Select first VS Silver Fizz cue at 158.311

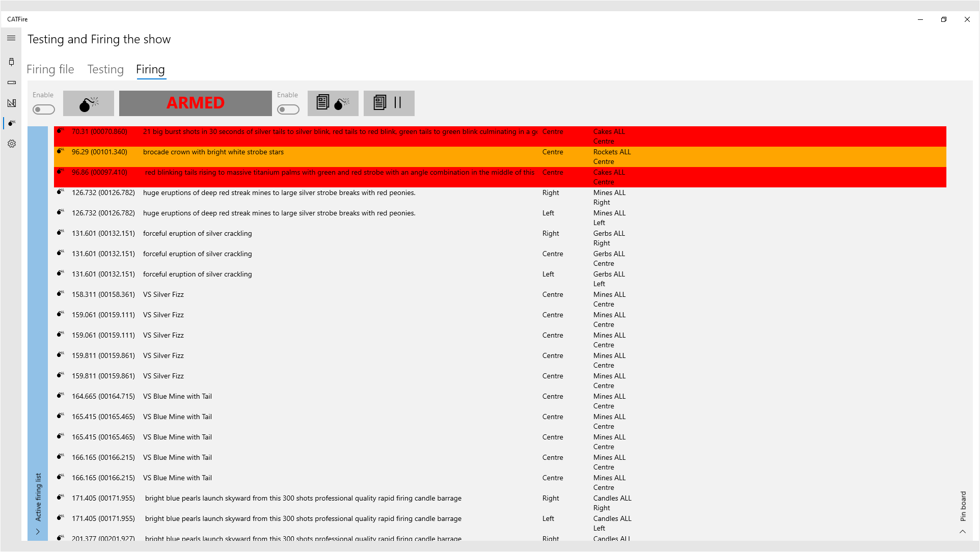pyautogui.click(x=163, y=295)
